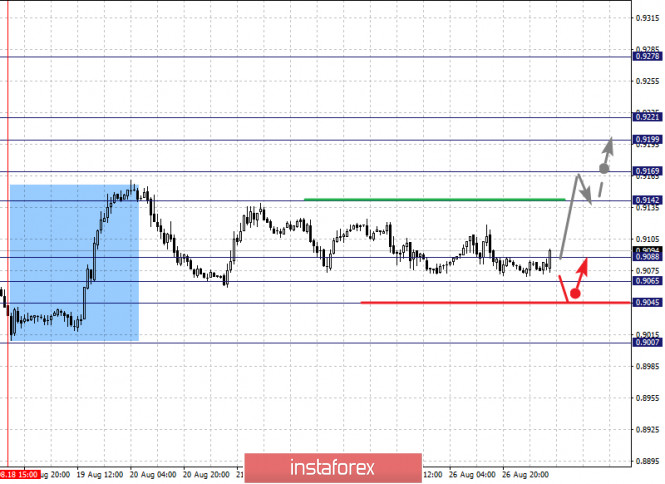The image size is (665, 484).
Task: Click the 0.8955 price scale value
Action: [648, 398]
